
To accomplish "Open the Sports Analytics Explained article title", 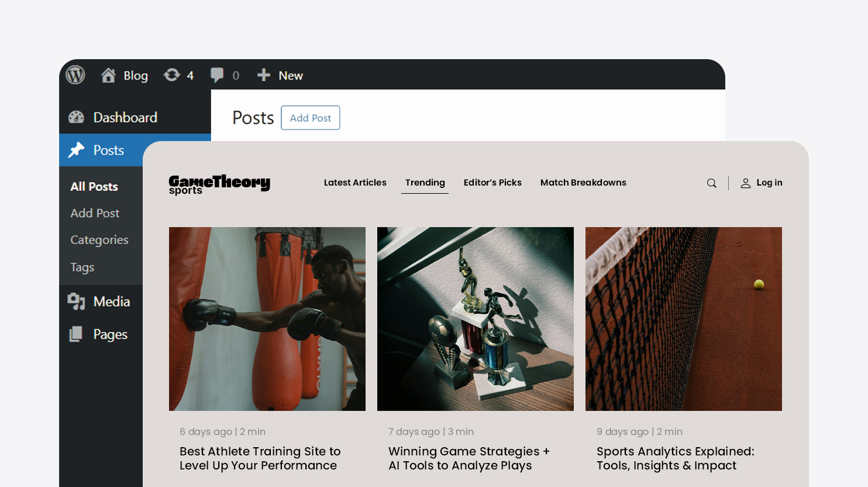I will coord(676,458).
